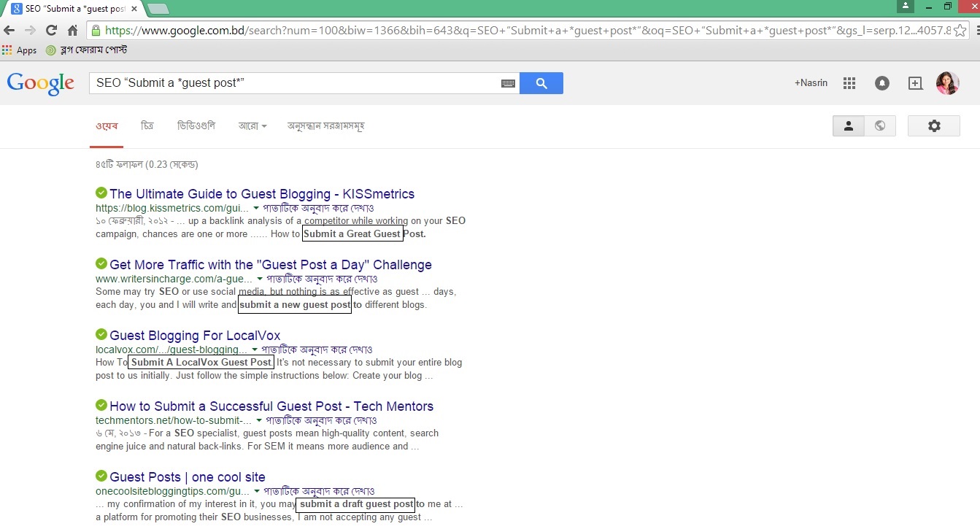Open the Apps shortcut in bookmarks bar
Image resolution: width=980 pixels, height=529 pixels.
click(20, 50)
